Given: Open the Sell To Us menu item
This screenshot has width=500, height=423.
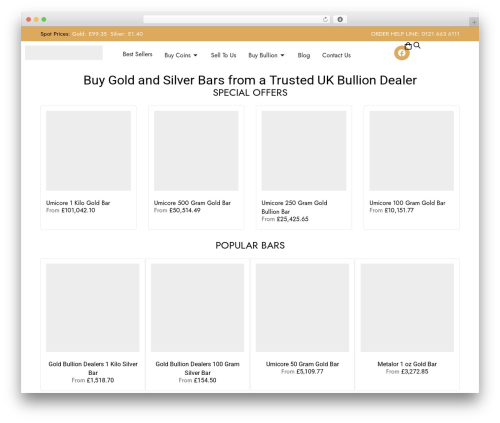Looking at the screenshot, I should pyautogui.click(x=223, y=55).
